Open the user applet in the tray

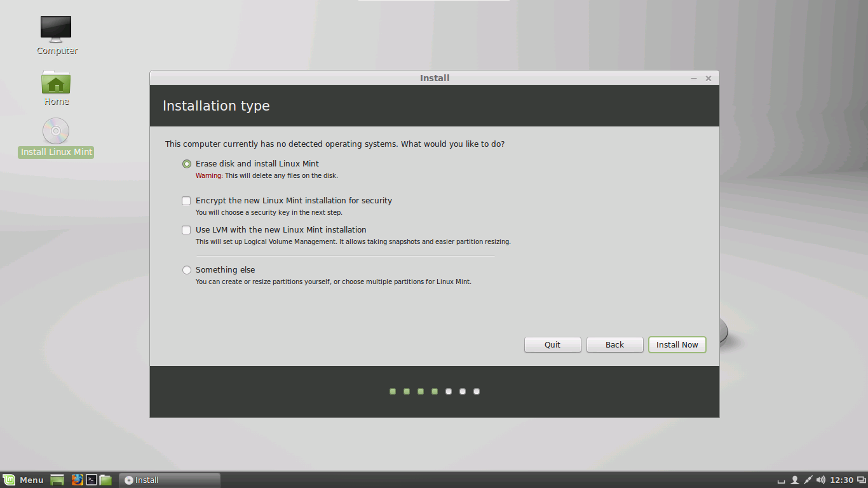click(794, 480)
